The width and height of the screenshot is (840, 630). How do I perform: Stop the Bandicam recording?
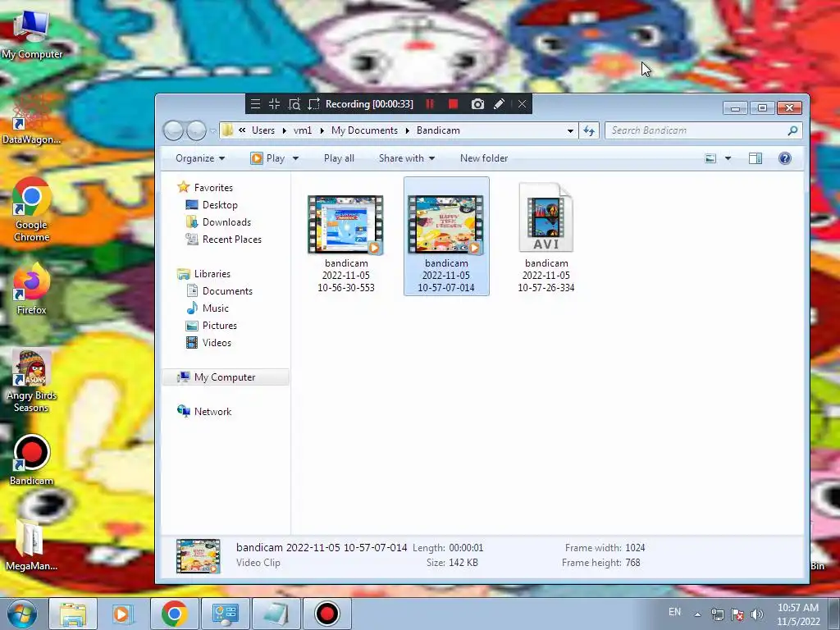click(453, 104)
